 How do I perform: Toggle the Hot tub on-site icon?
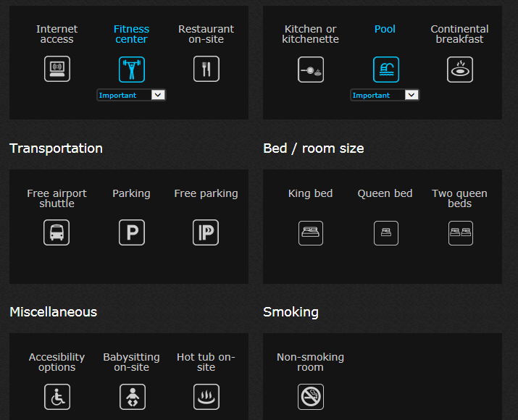206,397
